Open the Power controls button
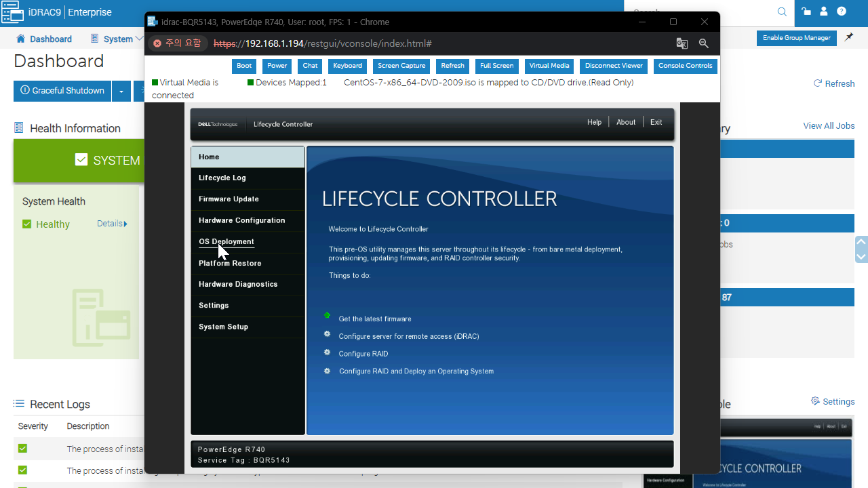 click(277, 66)
